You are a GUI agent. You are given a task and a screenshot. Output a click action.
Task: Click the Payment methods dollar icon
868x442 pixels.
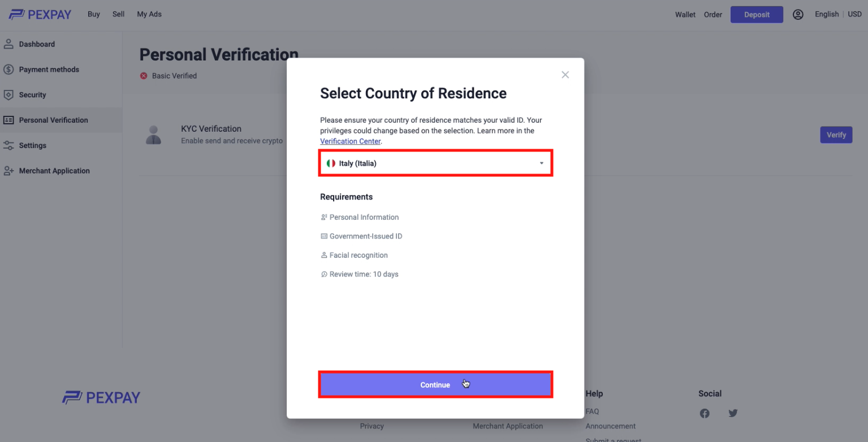point(8,70)
